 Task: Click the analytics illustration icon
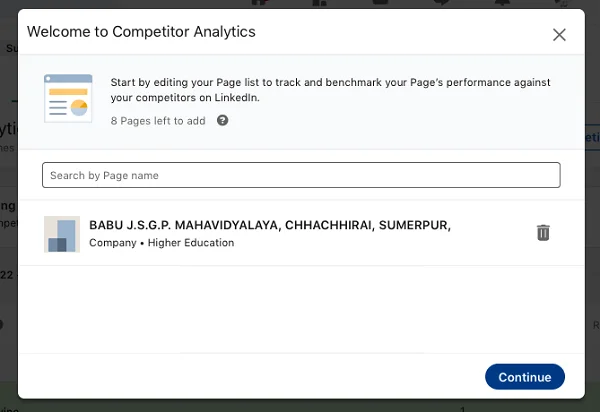coord(68,99)
